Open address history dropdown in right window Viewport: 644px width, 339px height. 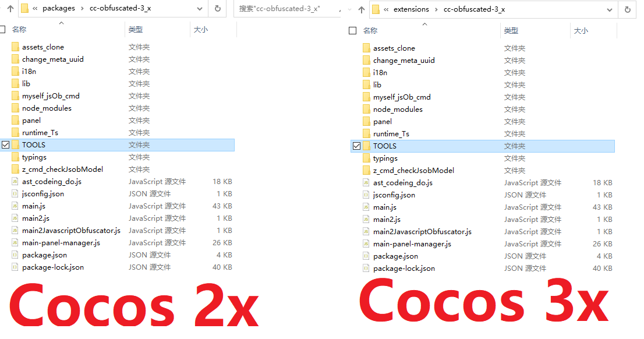pos(610,10)
